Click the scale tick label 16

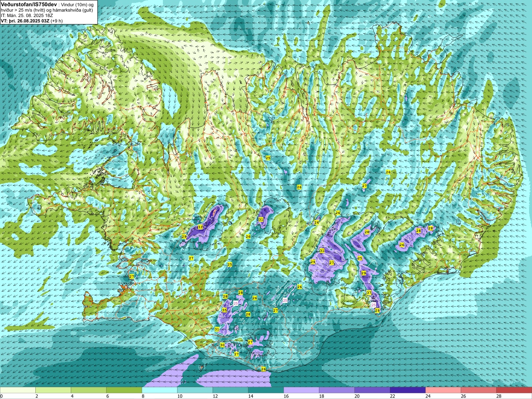click(x=286, y=396)
